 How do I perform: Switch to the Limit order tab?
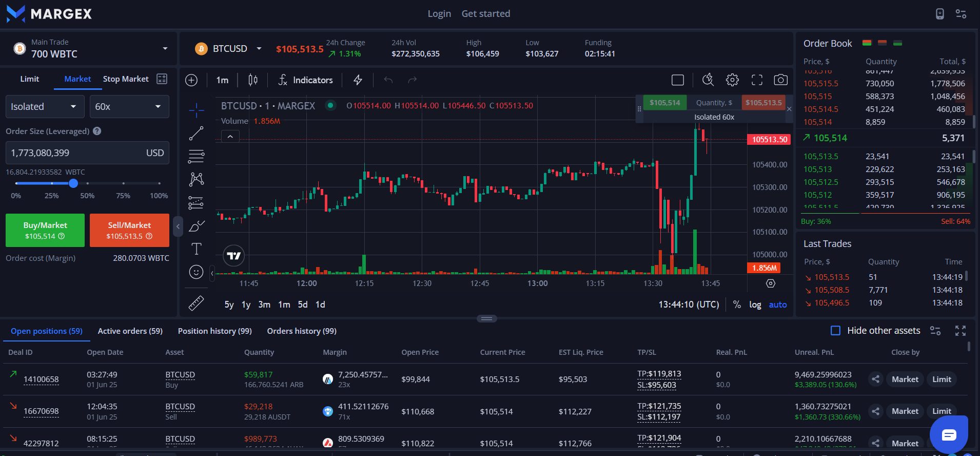coord(29,79)
